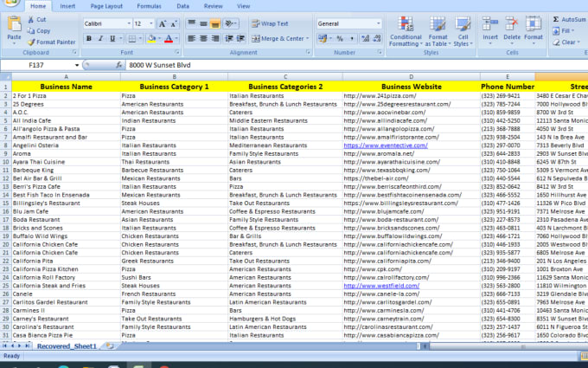Toggle bold formatting
This screenshot has width=588, height=368.
tap(89, 38)
